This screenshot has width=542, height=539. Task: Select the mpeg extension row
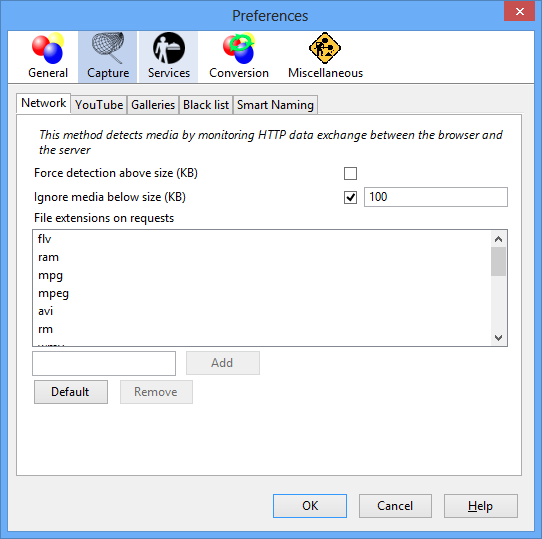[262, 293]
